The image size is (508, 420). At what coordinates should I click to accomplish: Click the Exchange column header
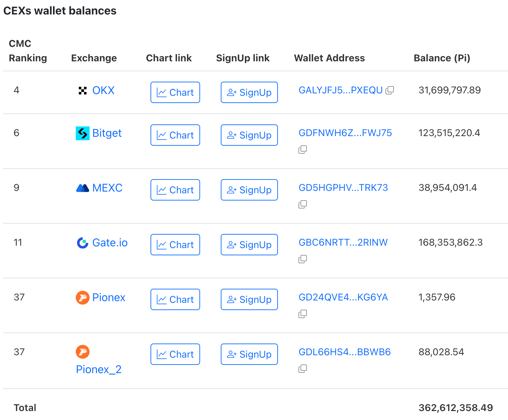click(94, 58)
